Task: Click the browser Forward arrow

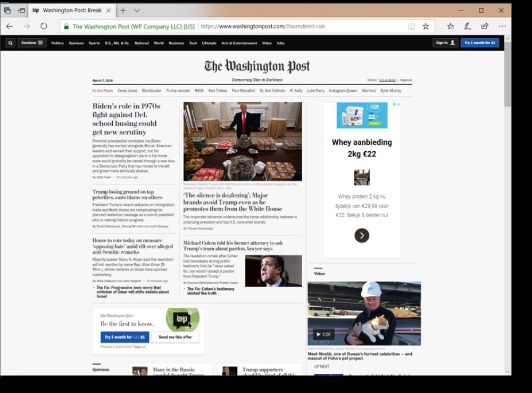Action: pyautogui.click(x=27, y=26)
